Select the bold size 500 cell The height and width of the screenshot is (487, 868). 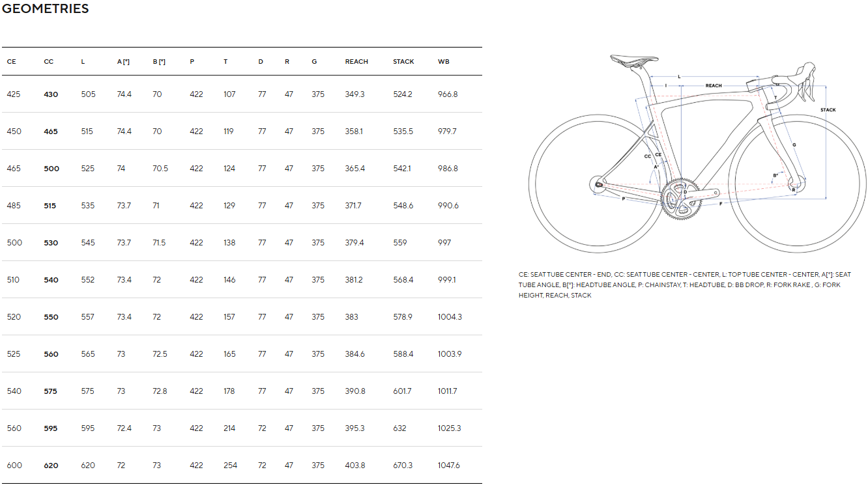(x=51, y=169)
